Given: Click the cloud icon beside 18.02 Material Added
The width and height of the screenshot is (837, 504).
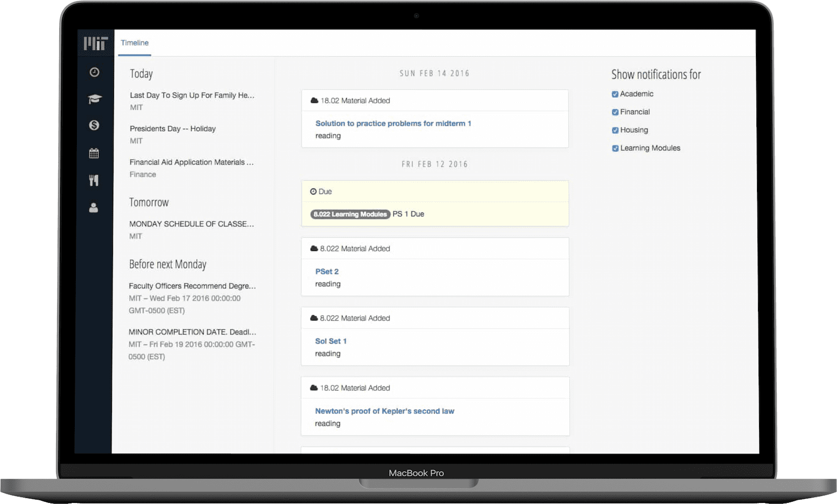Looking at the screenshot, I should point(314,100).
